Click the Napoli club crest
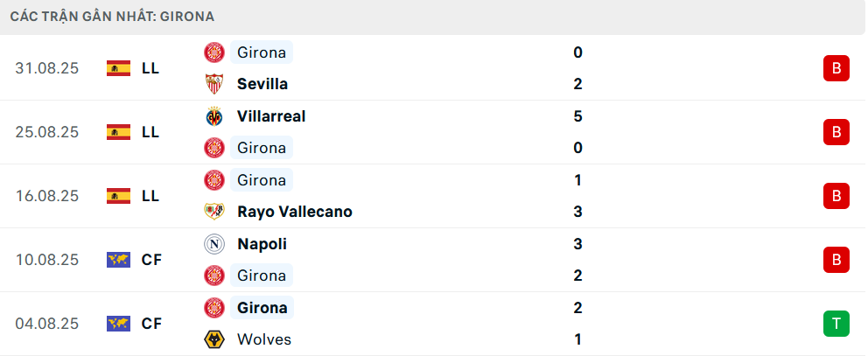The height and width of the screenshot is (356, 868). 213,244
